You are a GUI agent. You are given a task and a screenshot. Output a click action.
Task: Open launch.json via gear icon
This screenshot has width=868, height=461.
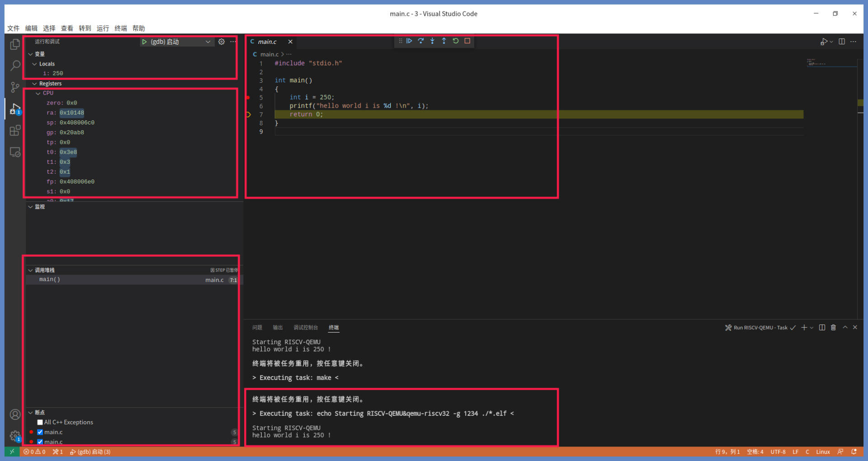222,42
